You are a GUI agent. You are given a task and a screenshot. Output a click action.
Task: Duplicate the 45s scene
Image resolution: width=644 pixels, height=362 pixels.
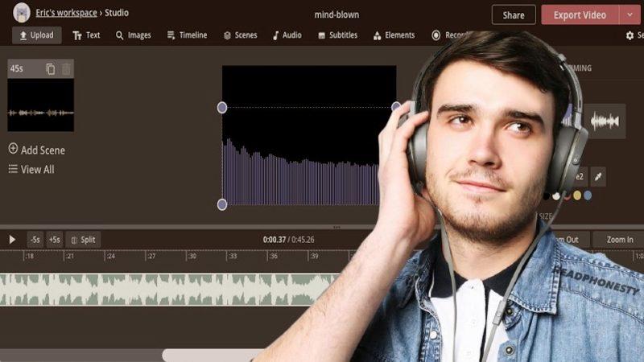pyautogui.click(x=51, y=69)
